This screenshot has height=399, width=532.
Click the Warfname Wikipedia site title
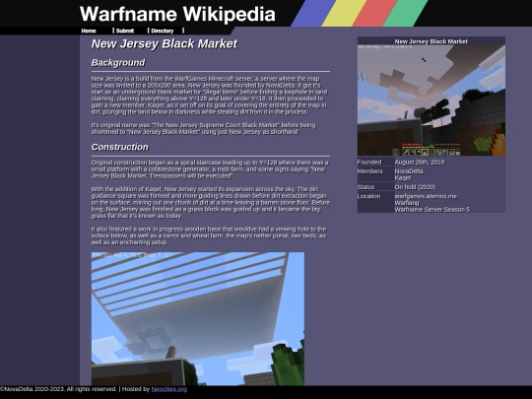point(177,14)
